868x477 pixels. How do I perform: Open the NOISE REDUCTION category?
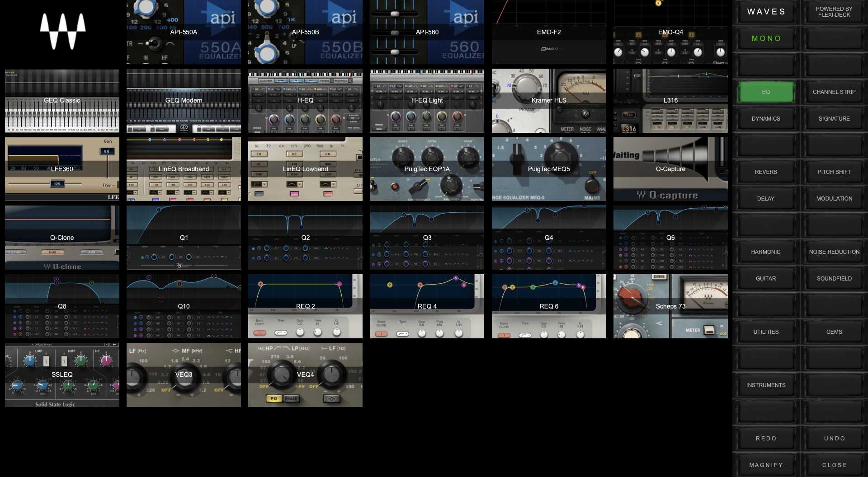(x=834, y=252)
